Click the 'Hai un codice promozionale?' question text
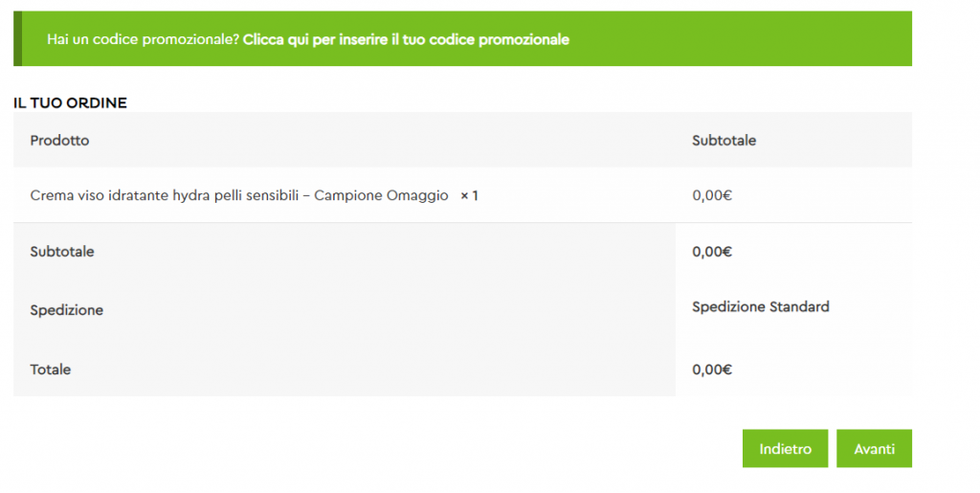 (x=144, y=39)
